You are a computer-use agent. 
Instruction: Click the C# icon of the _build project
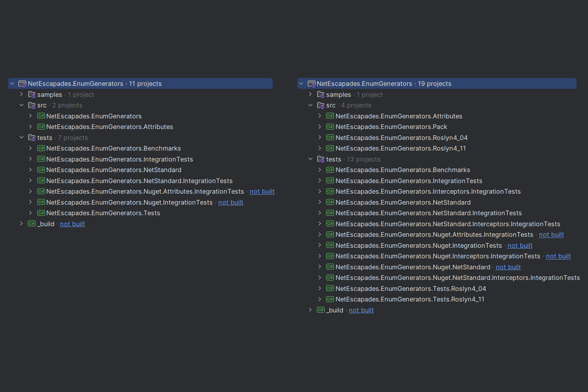point(31,223)
